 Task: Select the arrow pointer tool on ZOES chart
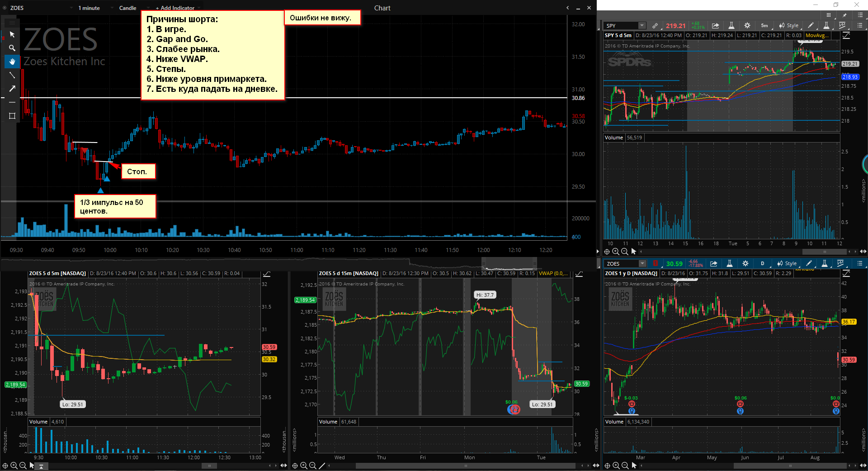pyautogui.click(x=12, y=34)
